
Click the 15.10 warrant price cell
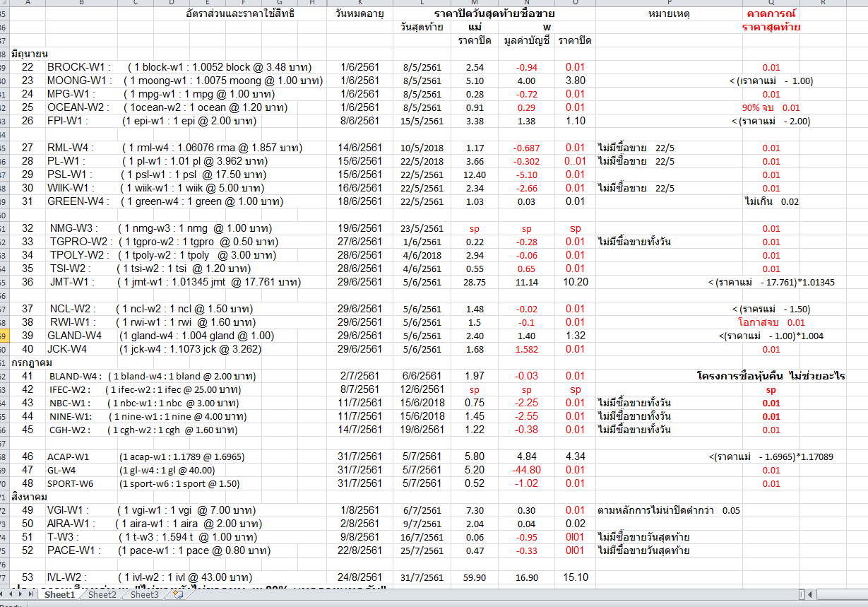[x=575, y=577]
